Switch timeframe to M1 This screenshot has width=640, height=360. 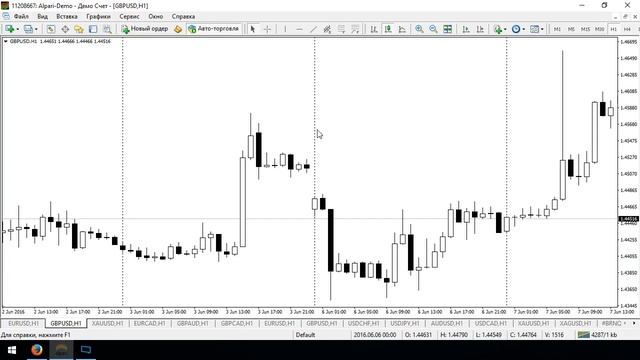point(557,29)
